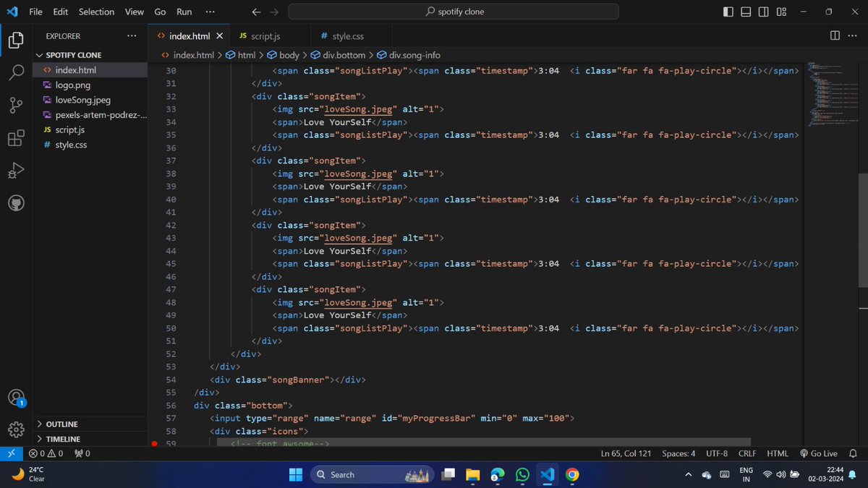The image size is (868, 488).
Task: Open Explorer more actions ellipsis
Action: [x=131, y=35]
